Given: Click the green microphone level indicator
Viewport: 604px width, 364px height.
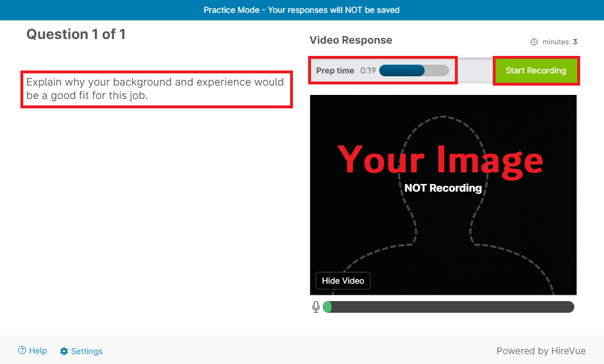Looking at the screenshot, I should pyautogui.click(x=327, y=307).
